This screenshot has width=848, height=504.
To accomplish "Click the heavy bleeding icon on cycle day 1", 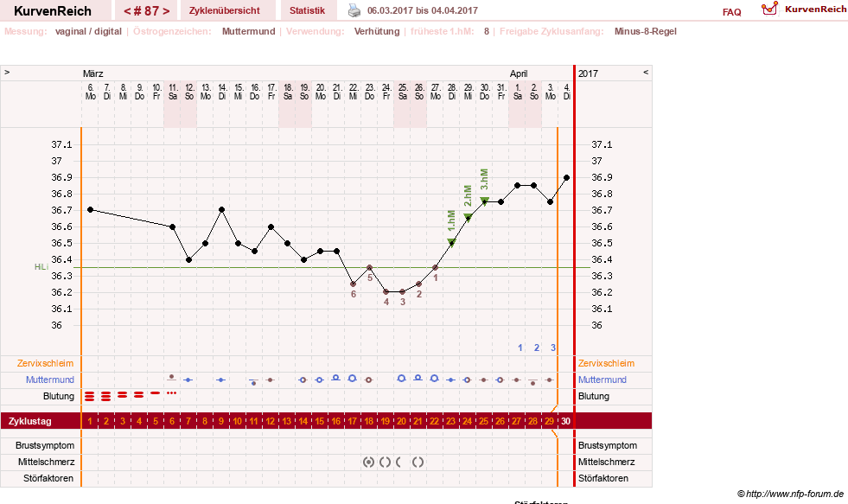I will [x=90, y=397].
